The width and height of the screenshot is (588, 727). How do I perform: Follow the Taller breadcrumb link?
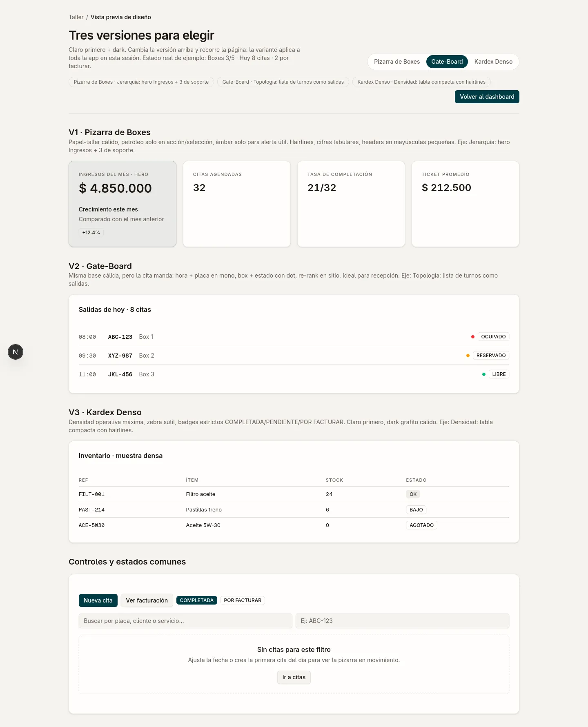point(76,17)
